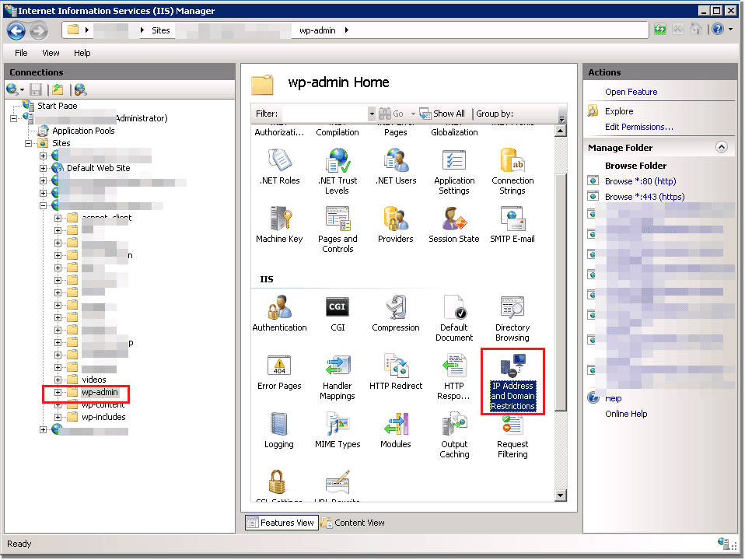Click the Browse *:443 (https) link
Image resolution: width=745 pixels, height=560 pixels.
644,197
